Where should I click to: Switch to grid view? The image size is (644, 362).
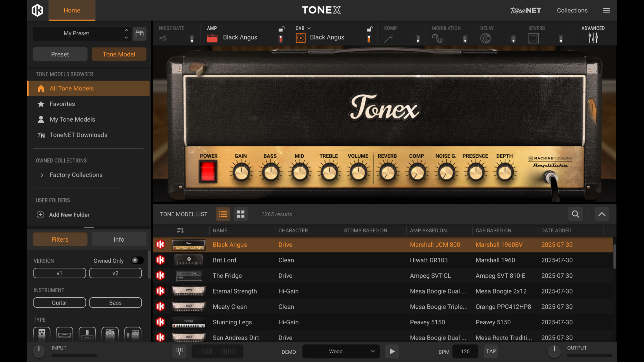click(241, 214)
